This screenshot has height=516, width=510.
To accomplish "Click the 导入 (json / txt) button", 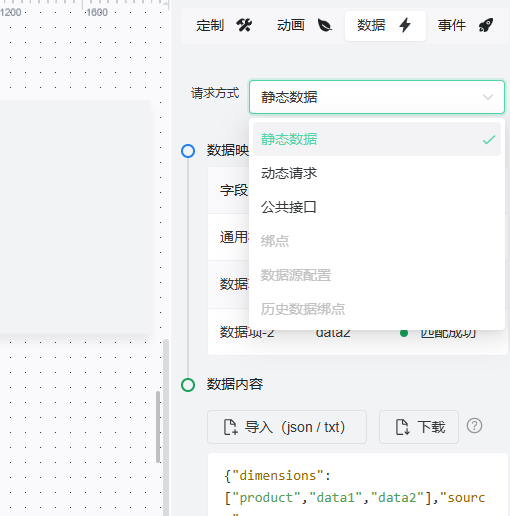I will (287, 427).
